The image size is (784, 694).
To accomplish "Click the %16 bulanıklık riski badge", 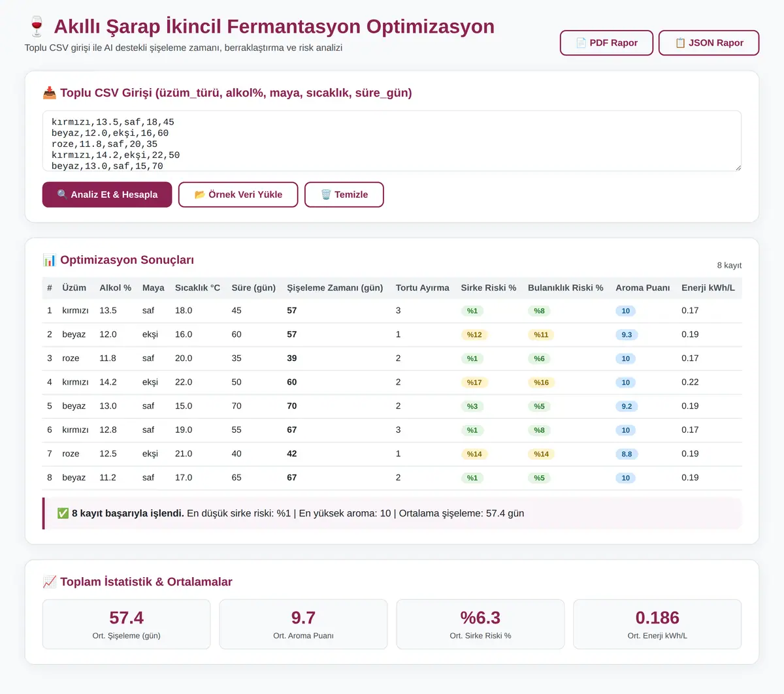I will click(x=542, y=383).
